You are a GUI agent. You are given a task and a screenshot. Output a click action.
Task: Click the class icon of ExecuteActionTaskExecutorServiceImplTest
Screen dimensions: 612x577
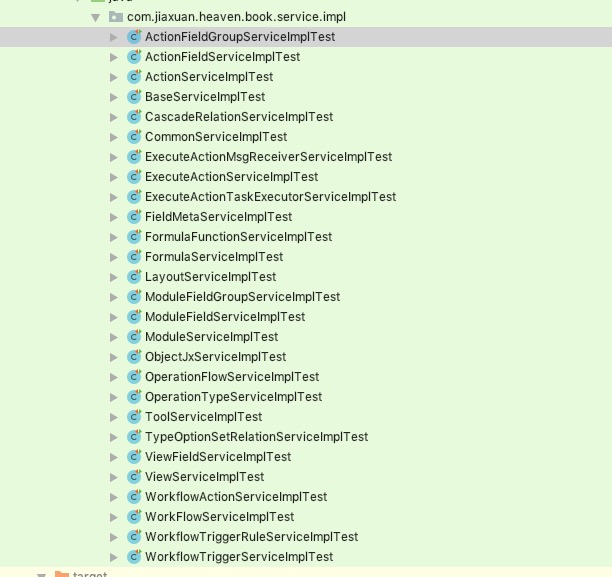click(x=134, y=197)
